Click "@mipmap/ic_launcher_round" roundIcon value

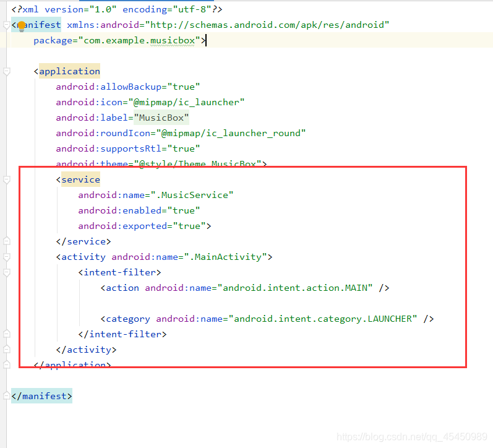tap(231, 134)
